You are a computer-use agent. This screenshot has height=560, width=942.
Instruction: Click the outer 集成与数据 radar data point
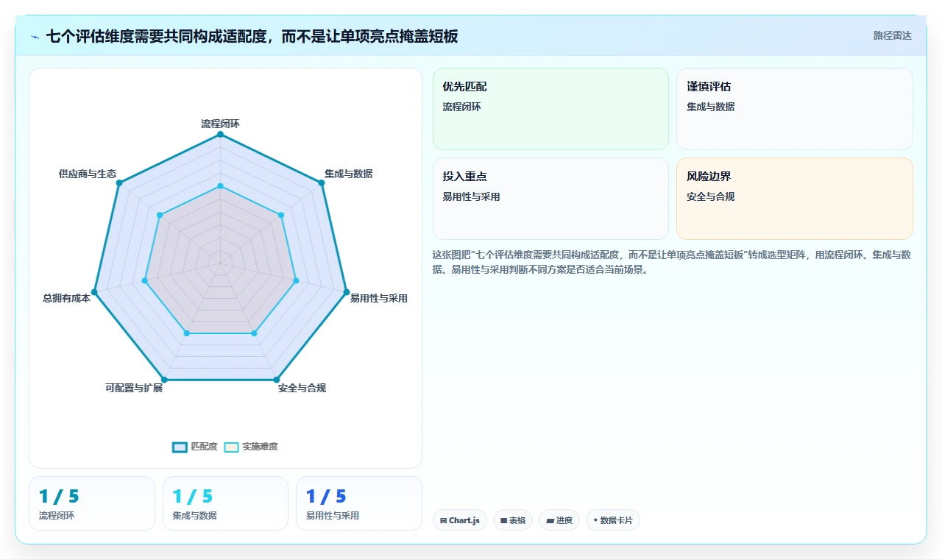point(322,182)
